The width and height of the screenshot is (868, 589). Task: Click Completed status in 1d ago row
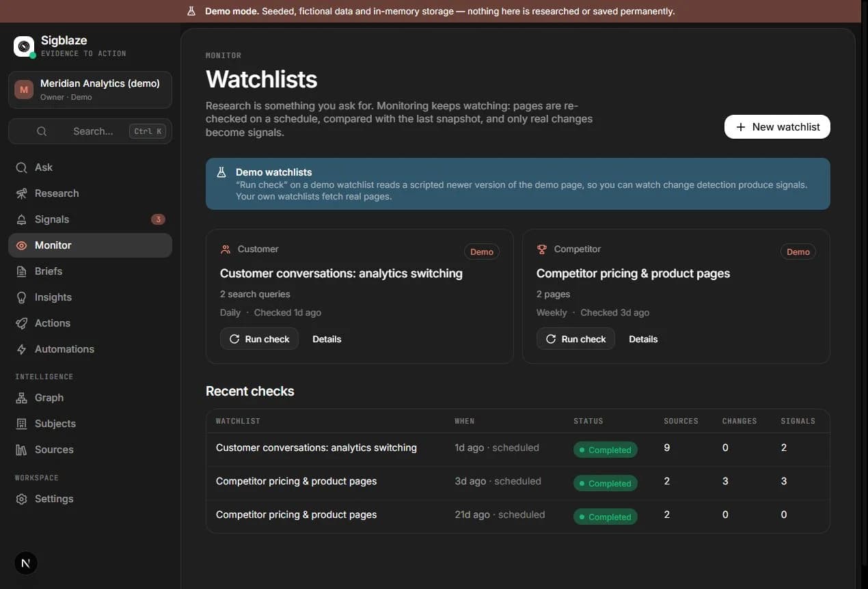(605, 450)
